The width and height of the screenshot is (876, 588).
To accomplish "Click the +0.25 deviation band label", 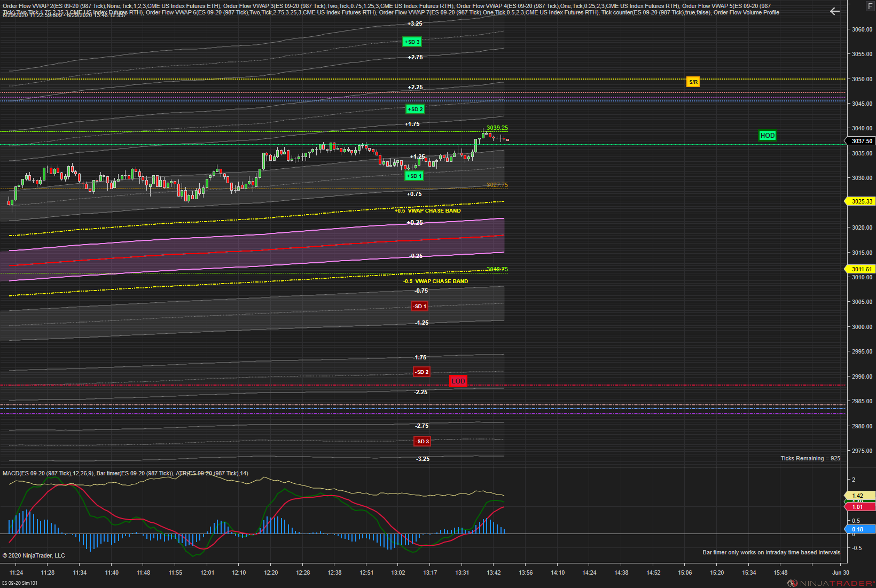I will point(415,222).
